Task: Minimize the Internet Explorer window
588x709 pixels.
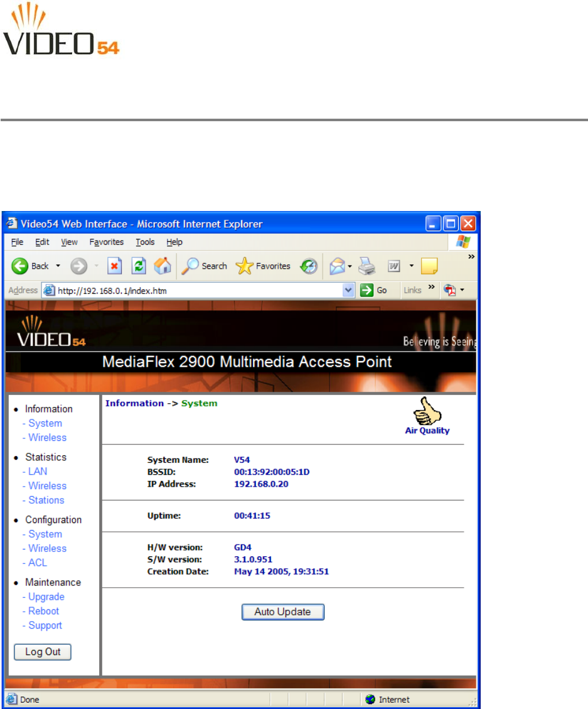Action: click(x=432, y=224)
